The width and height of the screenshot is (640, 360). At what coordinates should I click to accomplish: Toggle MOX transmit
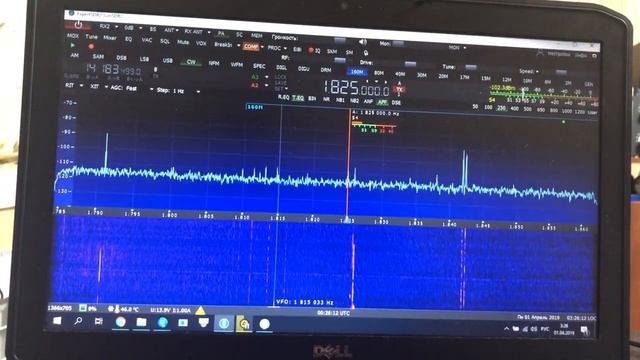click(x=73, y=36)
